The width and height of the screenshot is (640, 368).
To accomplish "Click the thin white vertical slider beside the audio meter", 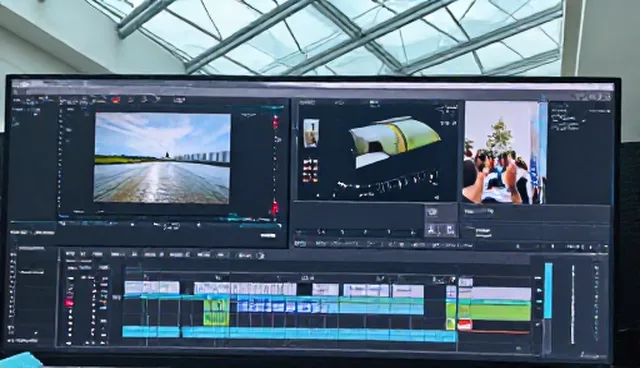I will tap(573, 304).
